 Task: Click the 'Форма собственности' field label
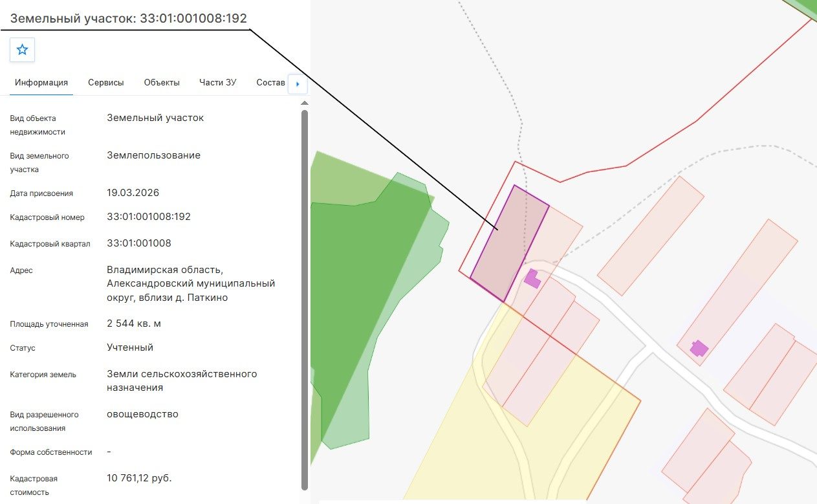click(x=51, y=452)
